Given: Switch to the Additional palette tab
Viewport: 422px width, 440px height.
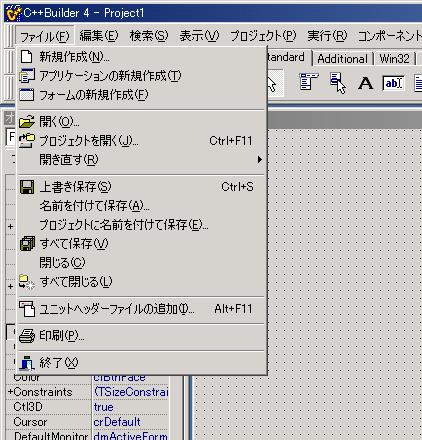Looking at the screenshot, I should point(342,59).
